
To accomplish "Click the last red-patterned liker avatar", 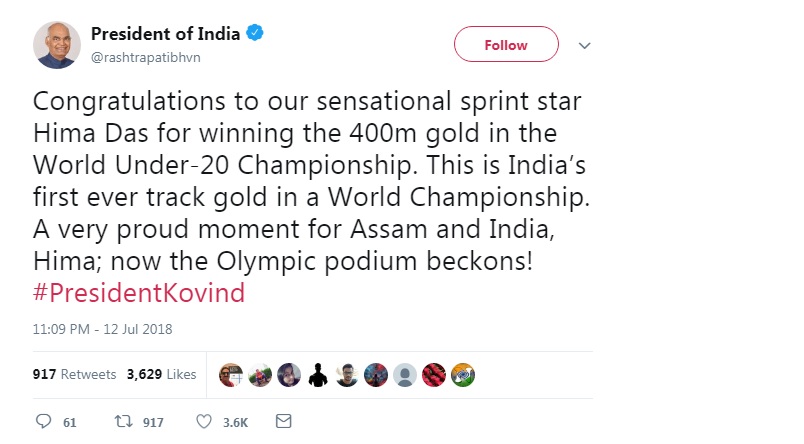I will coord(434,375).
